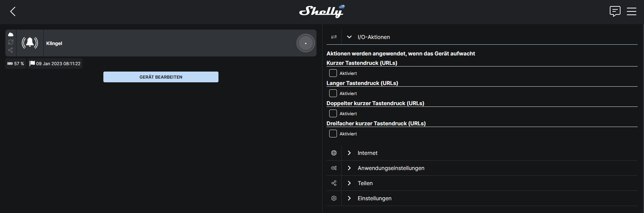This screenshot has width=644, height=213.
Task: Open the Teilen menu entry
Action: [365, 183]
